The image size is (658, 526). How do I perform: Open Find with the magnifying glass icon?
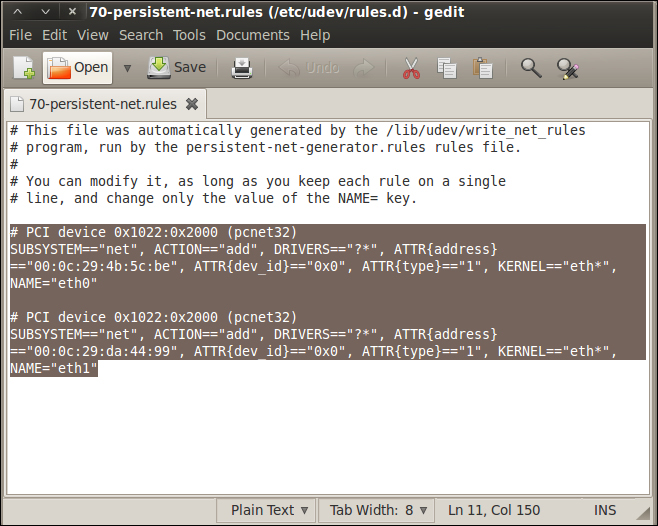coord(531,68)
